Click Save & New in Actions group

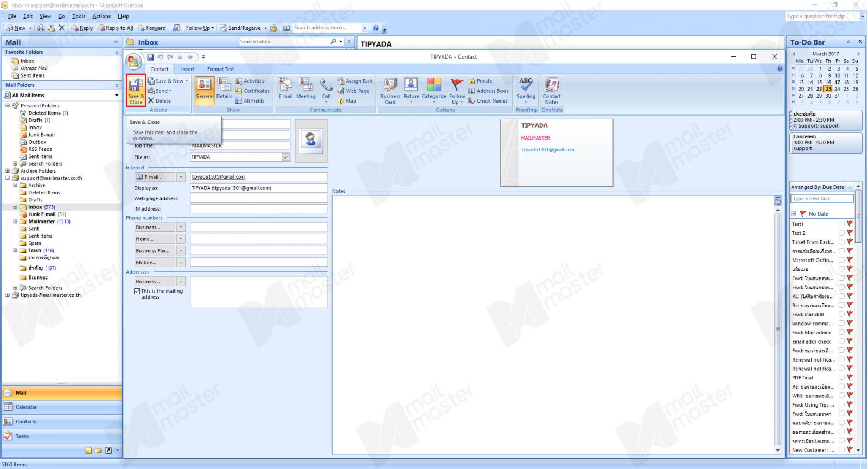[169, 81]
